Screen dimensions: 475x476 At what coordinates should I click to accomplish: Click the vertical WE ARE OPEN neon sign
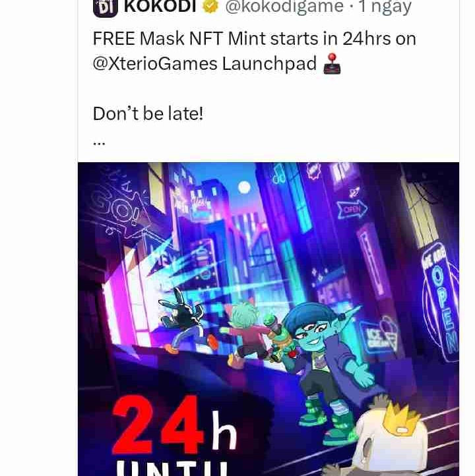coord(441,302)
